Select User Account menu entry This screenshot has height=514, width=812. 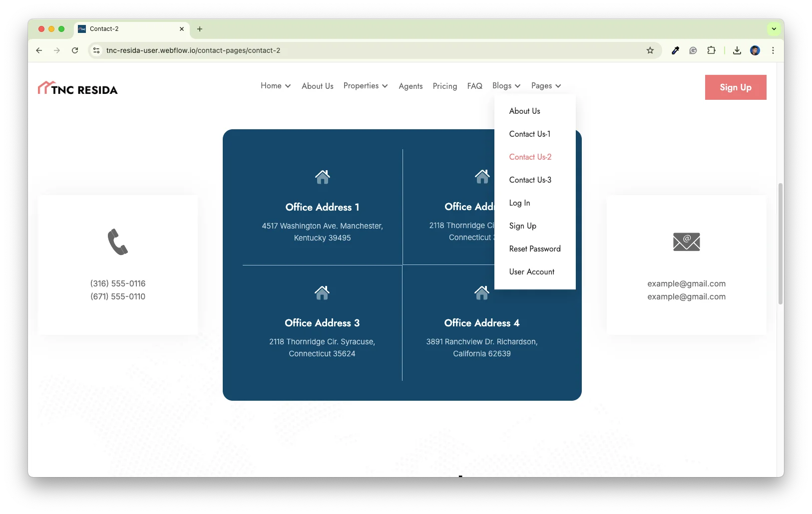[x=531, y=272]
